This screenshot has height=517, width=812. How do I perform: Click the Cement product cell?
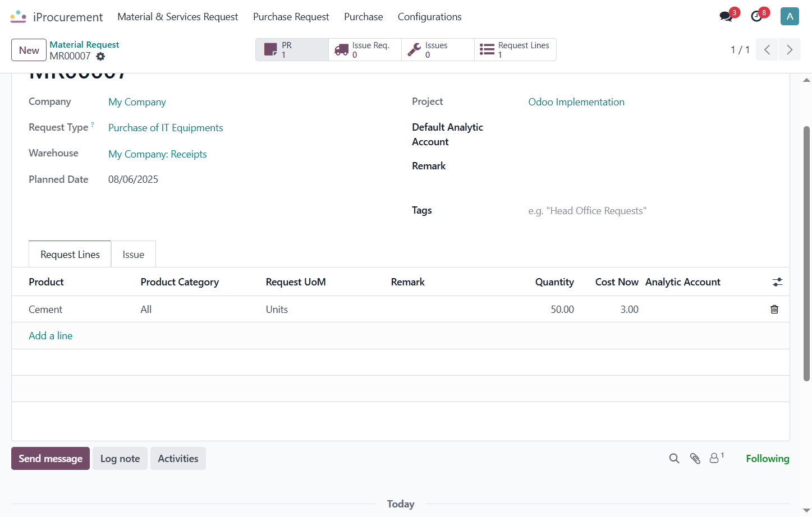(x=45, y=310)
